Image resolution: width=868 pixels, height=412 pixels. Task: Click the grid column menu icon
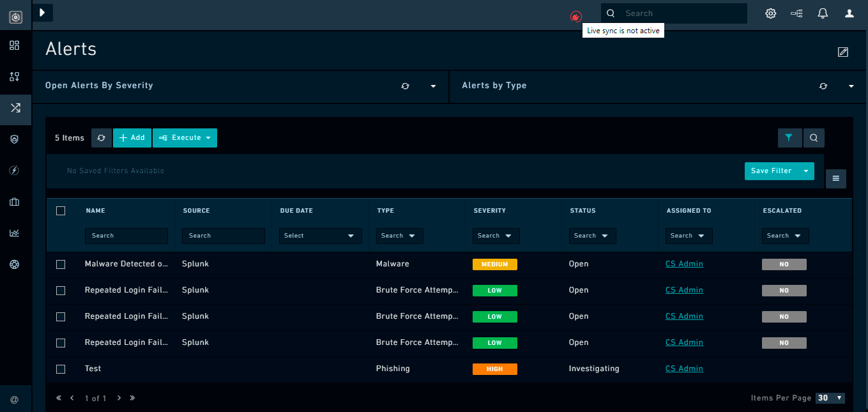coord(836,179)
